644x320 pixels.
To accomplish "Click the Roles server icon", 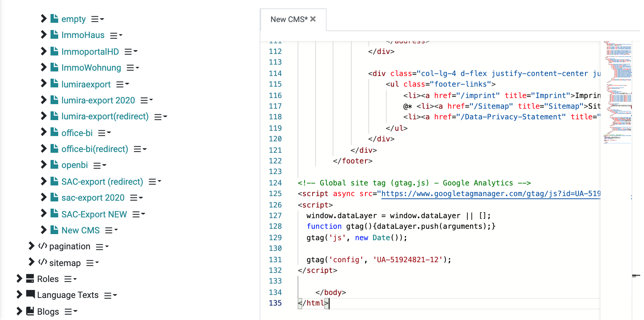I will (30, 279).
